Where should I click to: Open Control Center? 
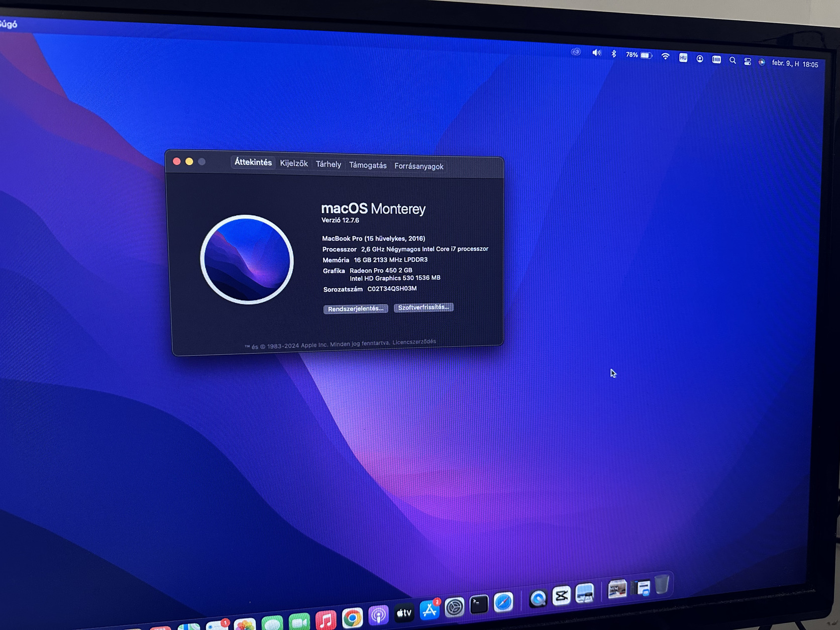(748, 61)
